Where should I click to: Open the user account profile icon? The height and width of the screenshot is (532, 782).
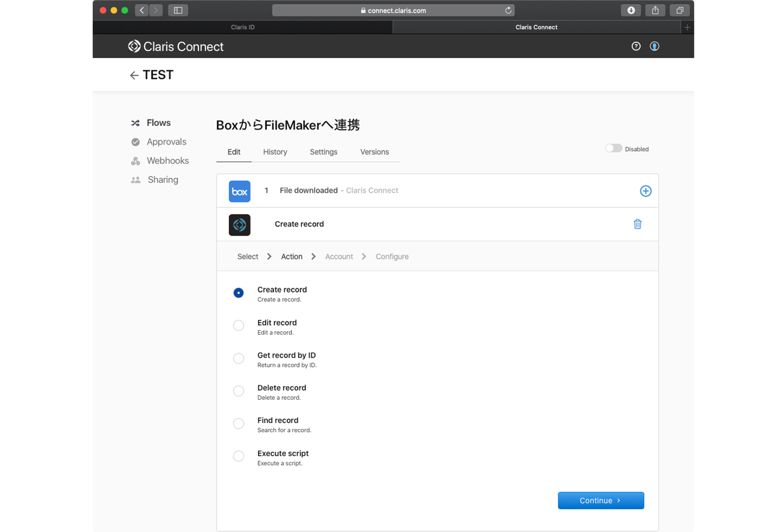(654, 46)
